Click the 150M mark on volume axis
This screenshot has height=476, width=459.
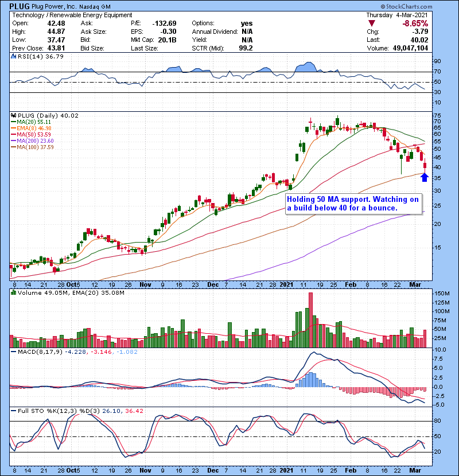tap(442, 294)
